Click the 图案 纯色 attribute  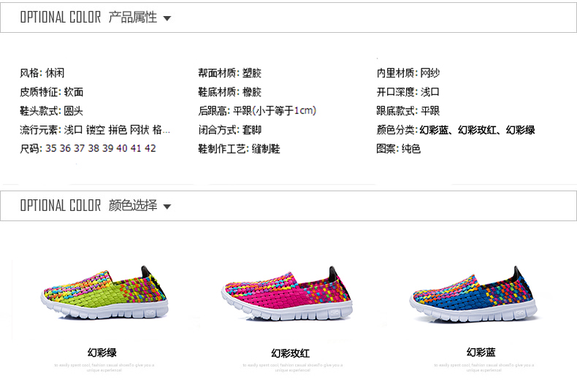click(399, 149)
